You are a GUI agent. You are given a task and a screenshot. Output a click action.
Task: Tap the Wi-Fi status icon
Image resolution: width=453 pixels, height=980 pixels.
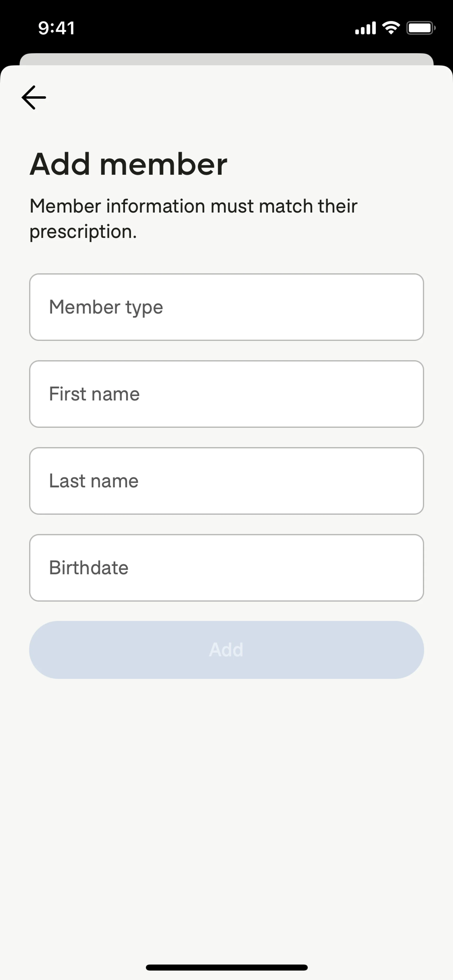click(390, 28)
